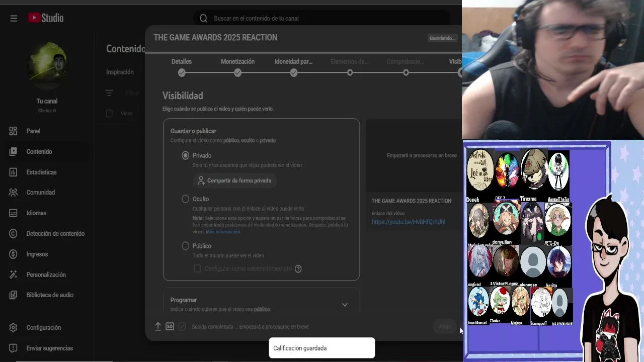Click the Más información link
The width and height of the screenshot is (644, 362).
pos(223,232)
